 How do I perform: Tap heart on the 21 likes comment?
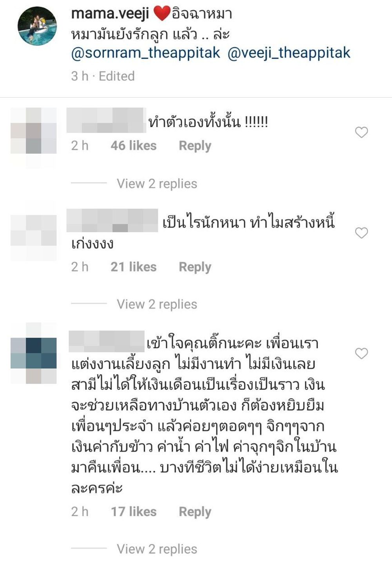click(x=361, y=233)
